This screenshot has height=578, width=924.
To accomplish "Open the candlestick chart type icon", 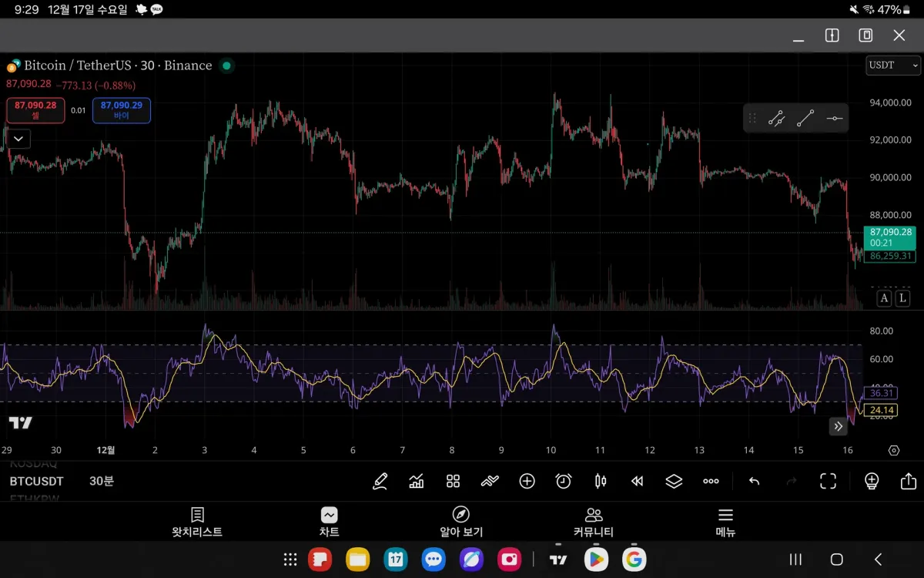I will pyautogui.click(x=601, y=482).
